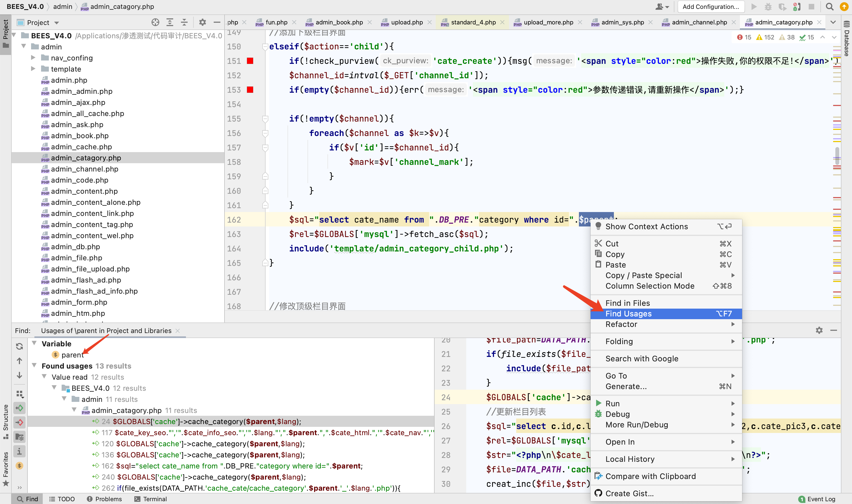
Task: Click the Rerun refresh icon in Find panel
Action: click(x=19, y=346)
